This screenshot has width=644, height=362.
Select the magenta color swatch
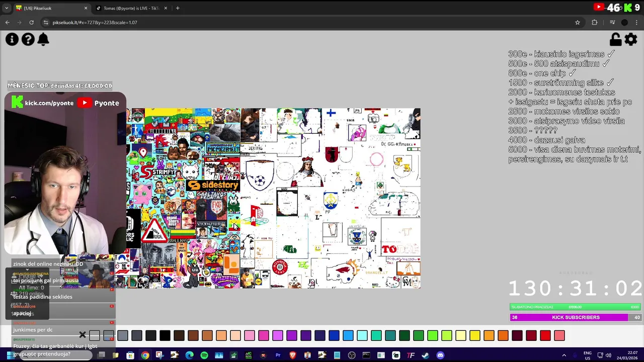[x=264, y=335]
